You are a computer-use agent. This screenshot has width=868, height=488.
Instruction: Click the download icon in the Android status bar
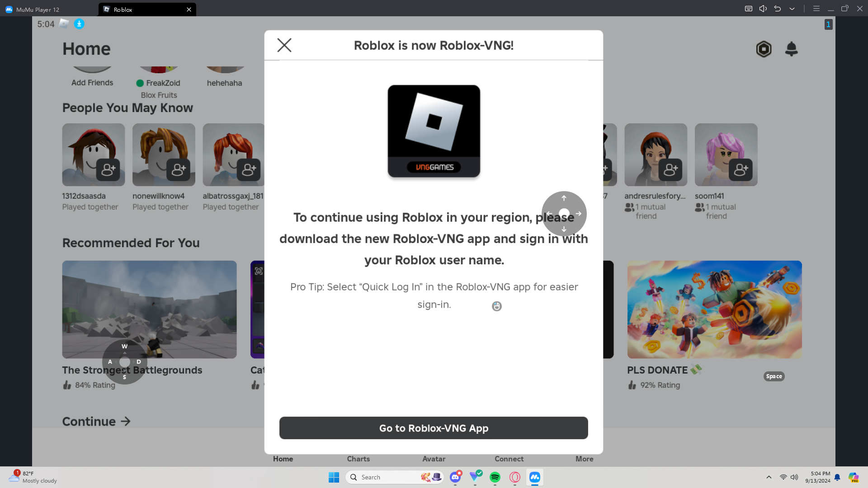click(79, 24)
